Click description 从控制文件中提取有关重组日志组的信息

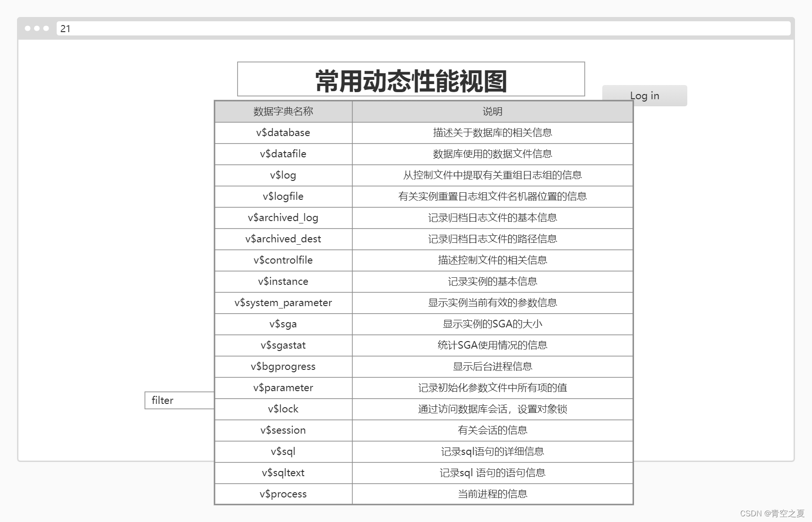(493, 175)
